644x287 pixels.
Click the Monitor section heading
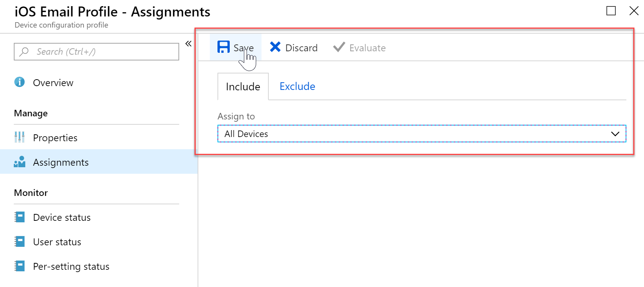(x=31, y=192)
